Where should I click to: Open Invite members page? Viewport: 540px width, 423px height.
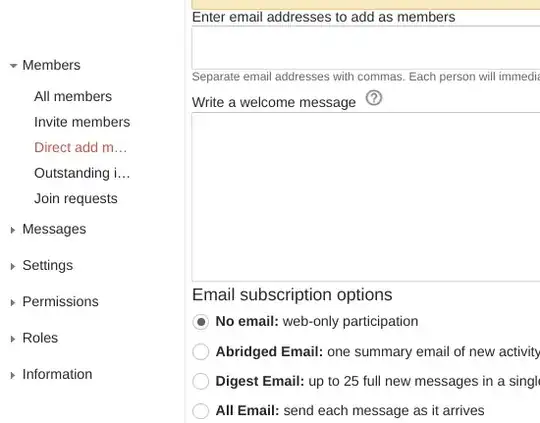(82, 122)
